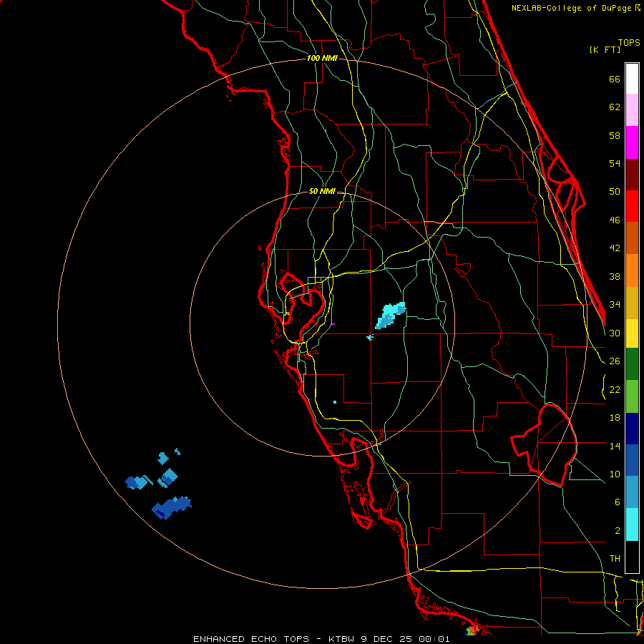
Task: Select the medium blue legend swatch
Action: tap(632, 460)
